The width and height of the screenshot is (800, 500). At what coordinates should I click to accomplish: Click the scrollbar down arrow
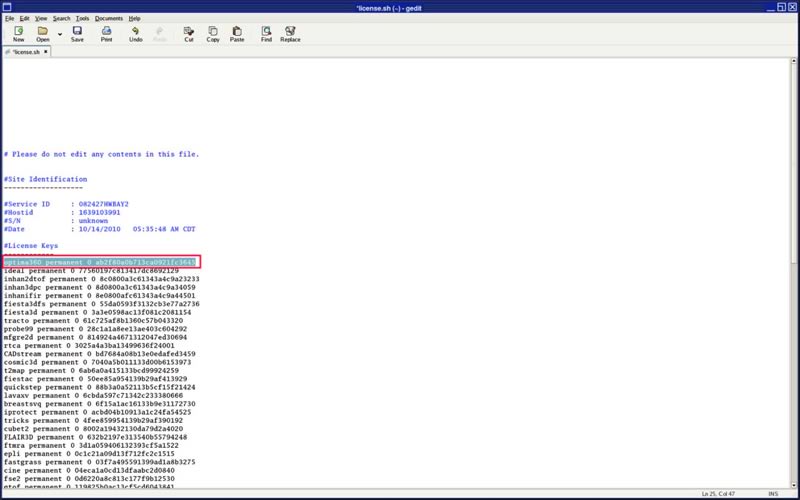pos(793,483)
